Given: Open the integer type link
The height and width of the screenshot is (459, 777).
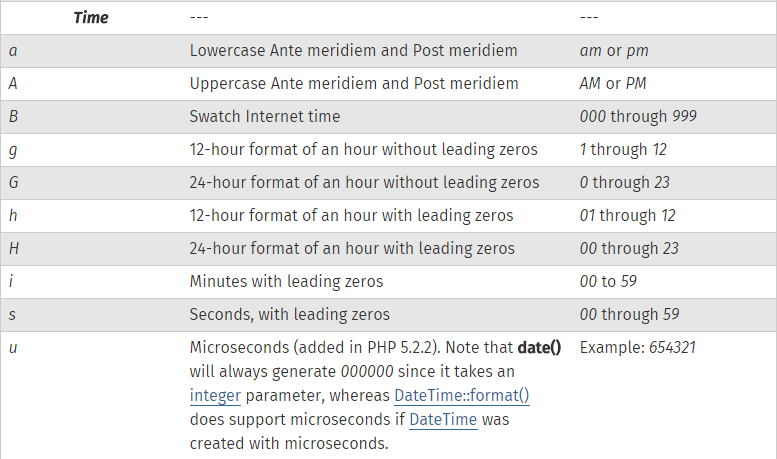Looking at the screenshot, I should [x=215, y=396].
